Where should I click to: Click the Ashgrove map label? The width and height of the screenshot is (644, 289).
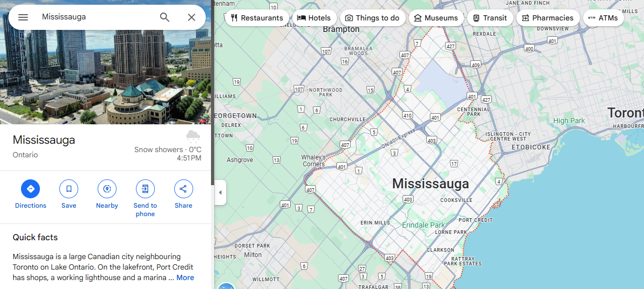tap(240, 160)
